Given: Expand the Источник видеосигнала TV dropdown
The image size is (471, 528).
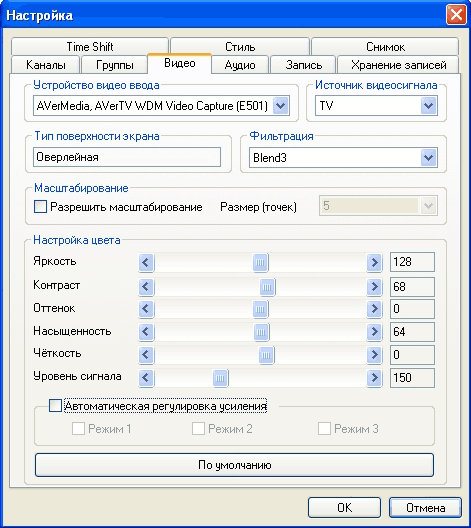Looking at the screenshot, I should tap(429, 106).
